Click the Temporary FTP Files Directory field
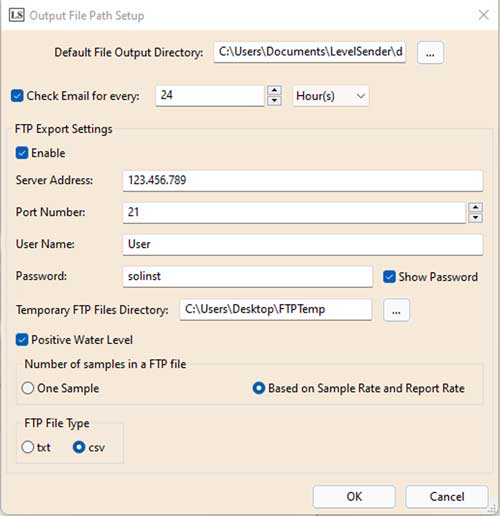 (276, 310)
